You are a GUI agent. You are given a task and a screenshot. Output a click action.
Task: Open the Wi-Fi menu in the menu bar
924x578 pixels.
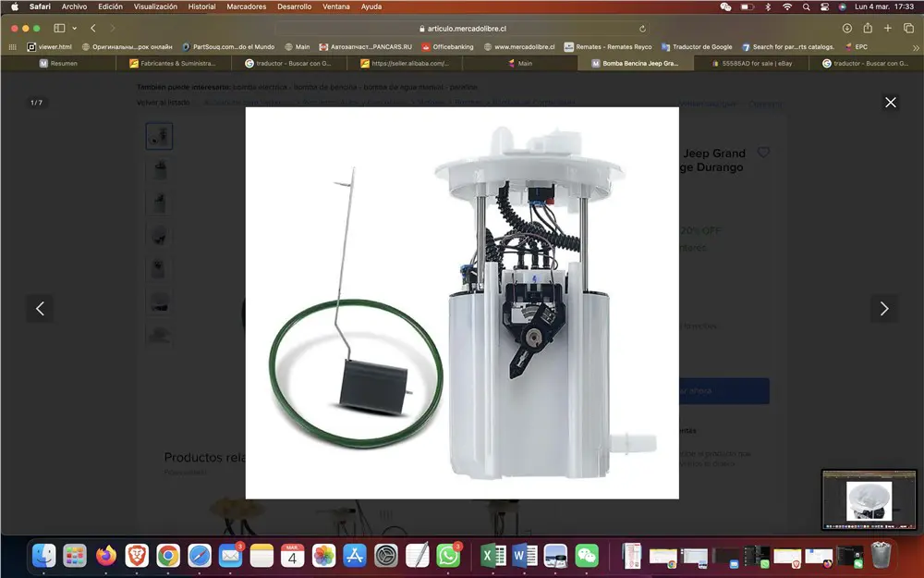click(789, 6)
